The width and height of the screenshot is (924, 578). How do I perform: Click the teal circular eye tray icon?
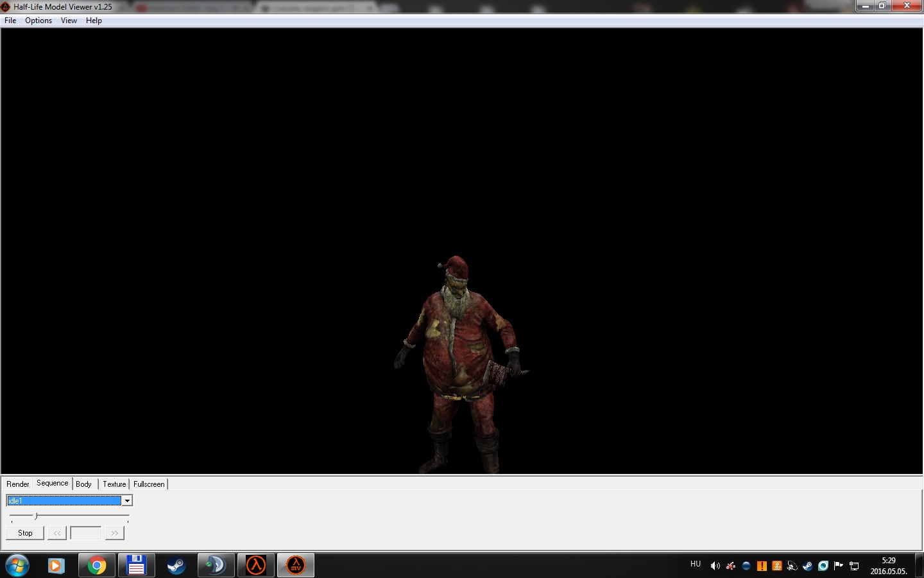coord(823,566)
